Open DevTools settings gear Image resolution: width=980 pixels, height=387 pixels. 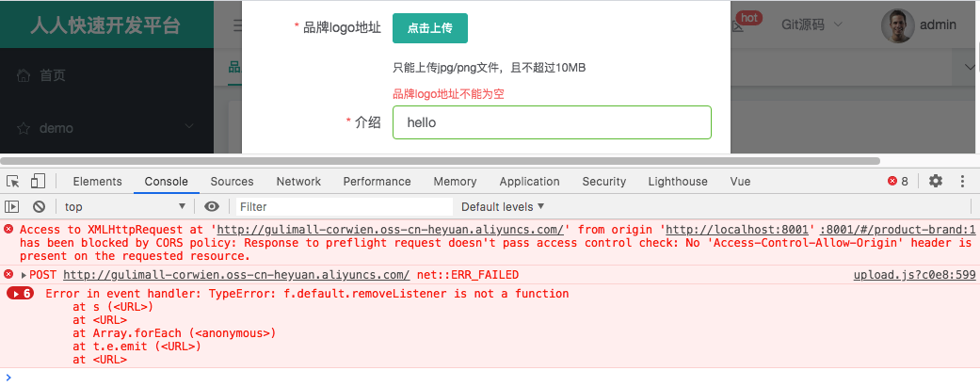pos(935,182)
